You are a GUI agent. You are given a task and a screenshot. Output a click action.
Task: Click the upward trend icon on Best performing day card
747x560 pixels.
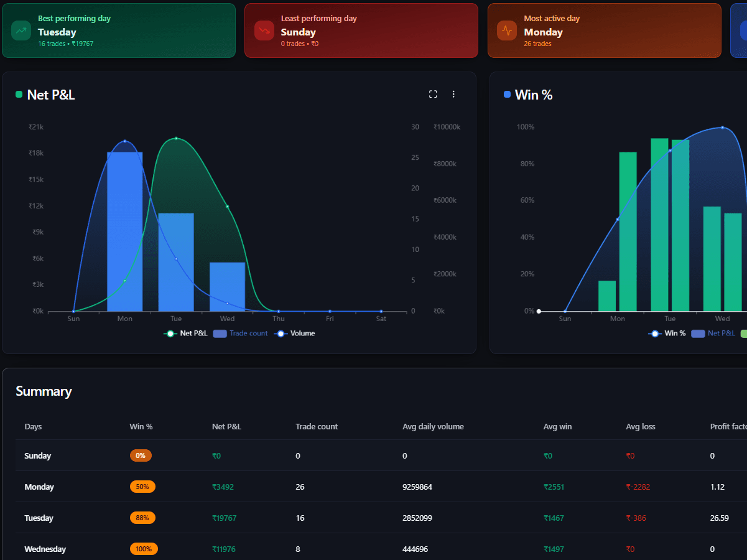coord(21,30)
